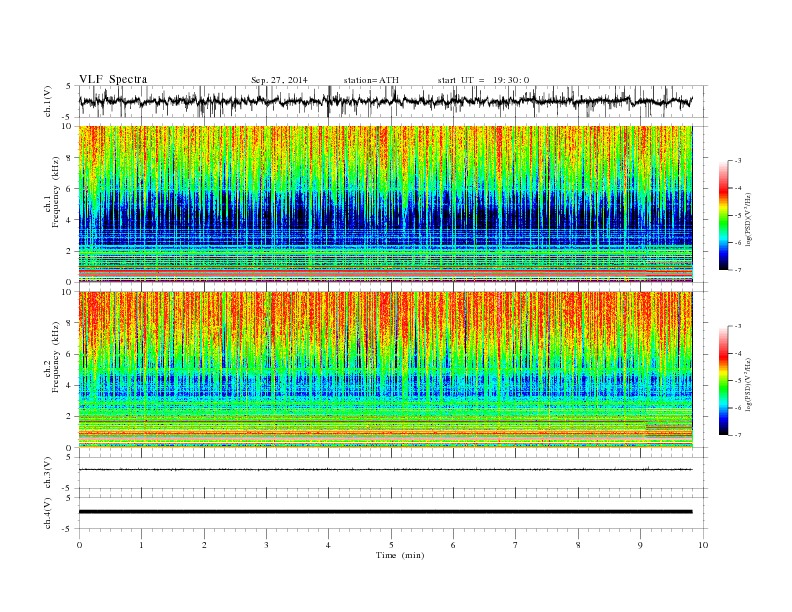
Task: Click the date text "Sep. 27, 2014"
Action: [x=279, y=80]
